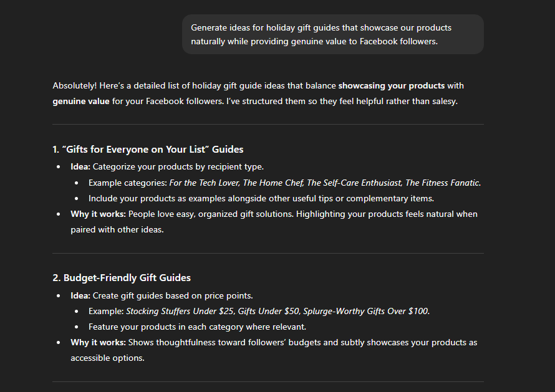Viewport: 555px width, 392px height.
Task: Select the "2. Budget-Friendly Gift Guides" heading
Action: (122, 278)
